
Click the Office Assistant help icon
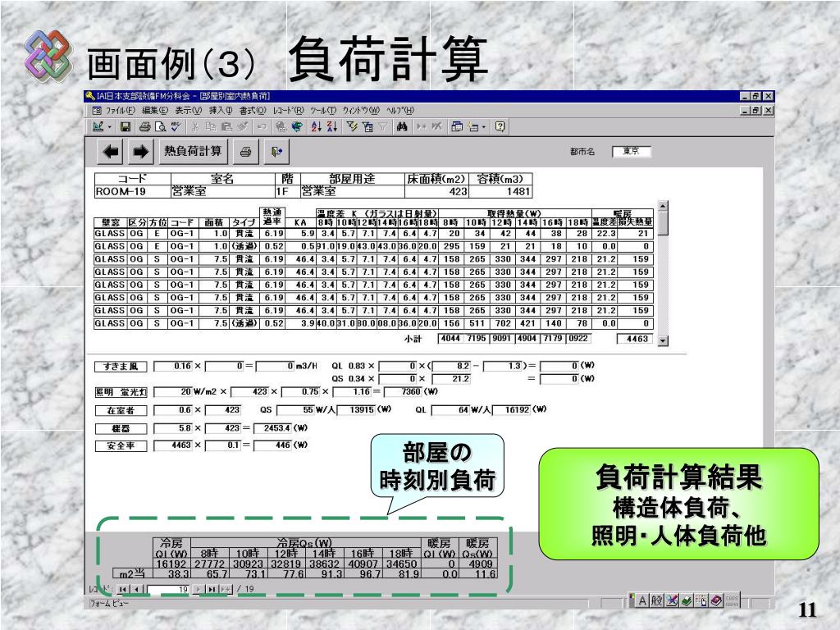pyautogui.click(x=500, y=127)
